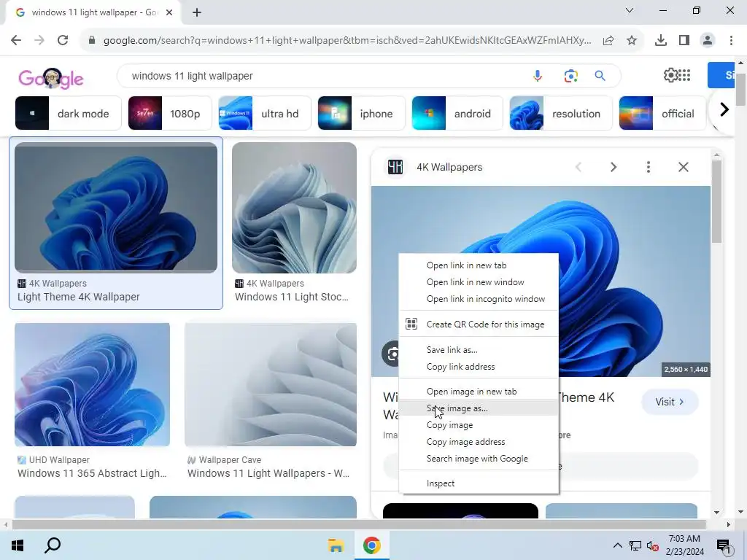This screenshot has width=747, height=560.
Task: Click the preview panel scrollbar thumb
Action: click(716, 201)
